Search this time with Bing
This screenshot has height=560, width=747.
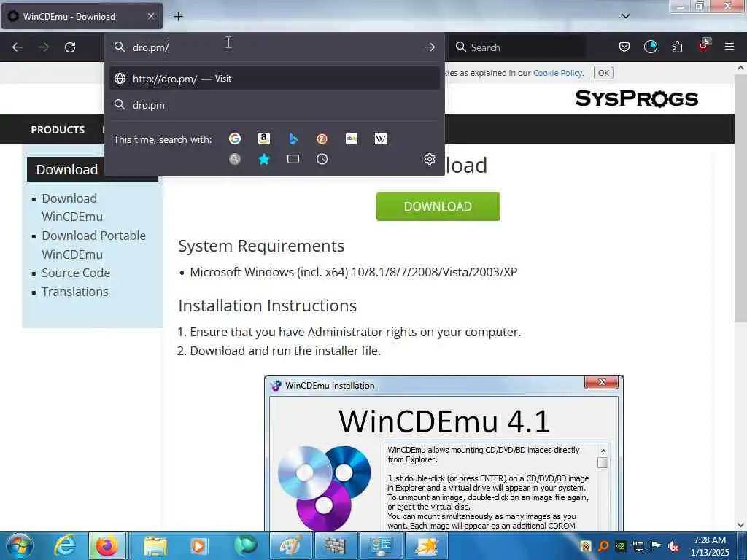point(293,139)
